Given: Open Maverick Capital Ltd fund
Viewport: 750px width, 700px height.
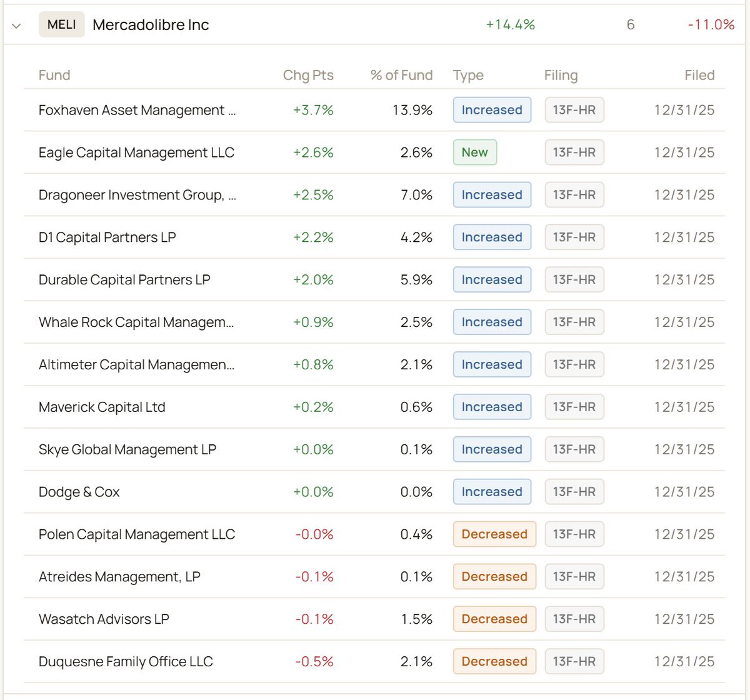Looking at the screenshot, I should point(102,407).
